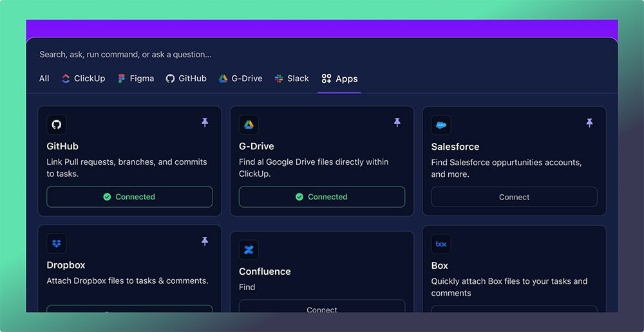The image size is (644, 332).
Task: Click the Box logo icon
Action: (x=441, y=244)
